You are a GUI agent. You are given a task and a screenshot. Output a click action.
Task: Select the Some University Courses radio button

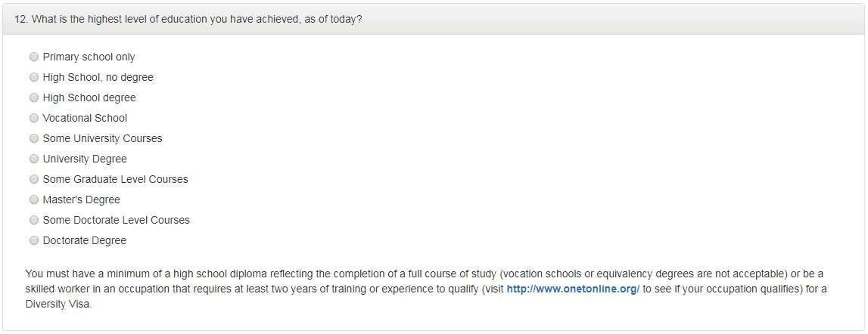pyautogui.click(x=34, y=138)
